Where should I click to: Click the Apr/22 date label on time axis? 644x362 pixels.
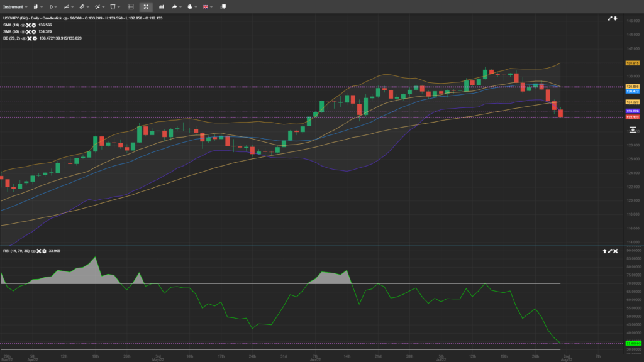point(33,359)
